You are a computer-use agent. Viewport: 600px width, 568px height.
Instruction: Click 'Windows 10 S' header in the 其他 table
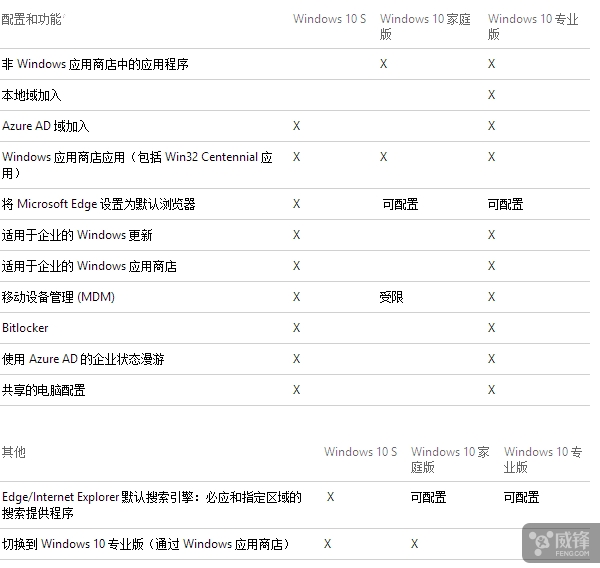(x=360, y=452)
